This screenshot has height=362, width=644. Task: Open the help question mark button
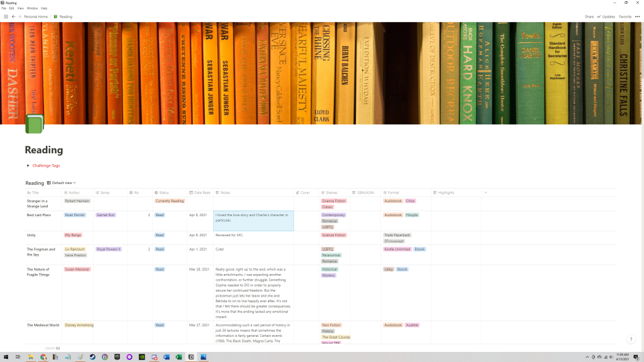click(x=631, y=339)
